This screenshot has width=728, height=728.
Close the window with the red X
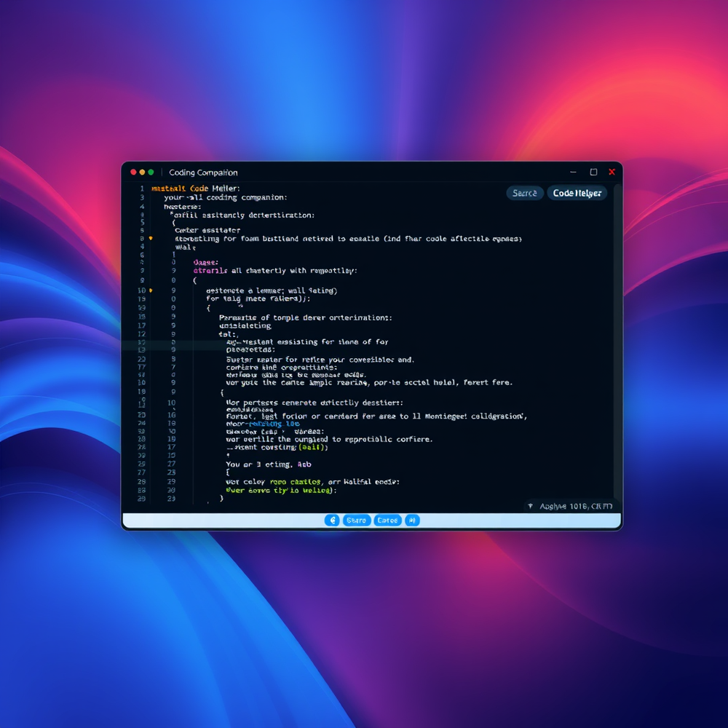[x=612, y=173]
